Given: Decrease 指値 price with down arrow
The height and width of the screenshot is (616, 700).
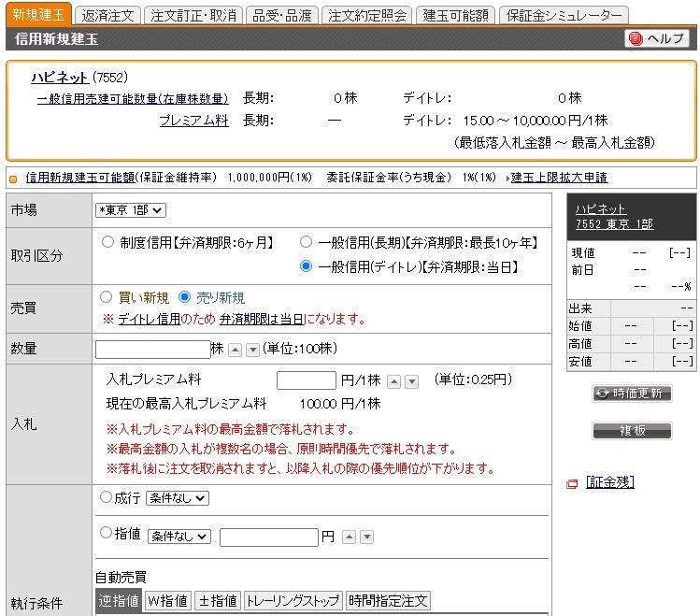Looking at the screenshot, I should (x=367, y=537).
